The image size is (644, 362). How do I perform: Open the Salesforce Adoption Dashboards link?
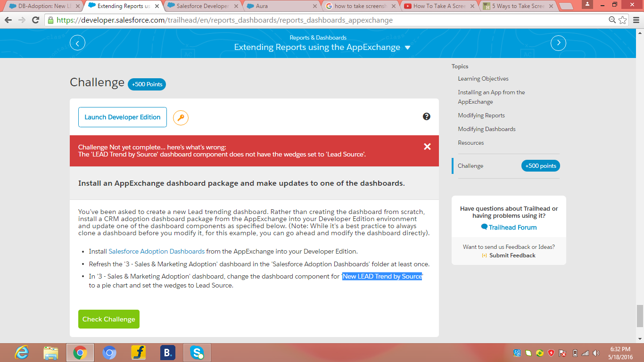(x=157, y=251)
